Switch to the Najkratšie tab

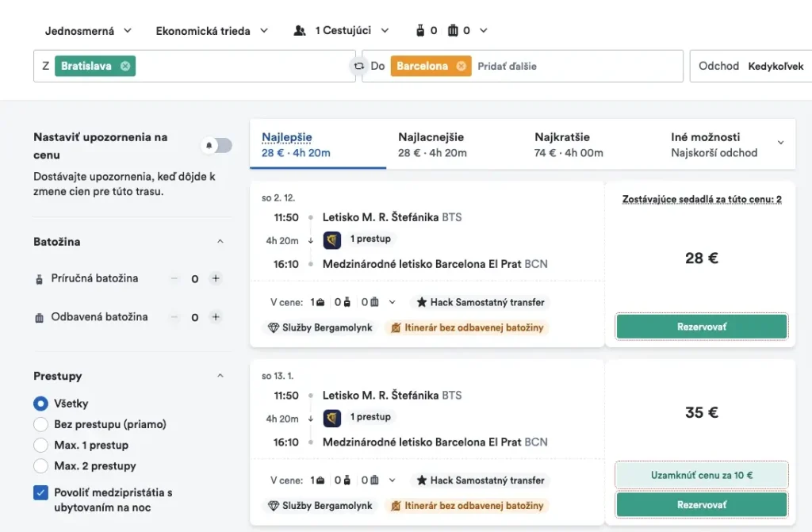tap(569, 144)
